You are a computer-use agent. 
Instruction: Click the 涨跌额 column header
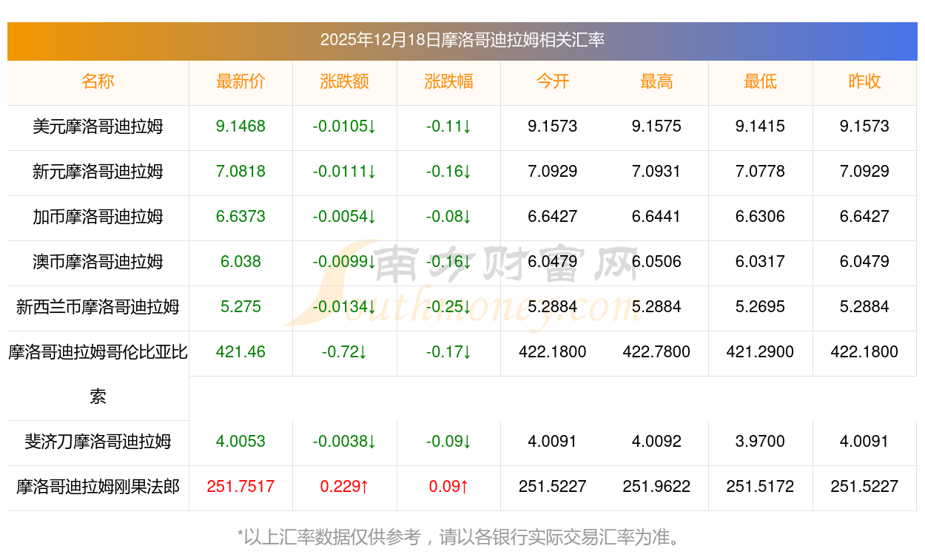coord(344,81)
